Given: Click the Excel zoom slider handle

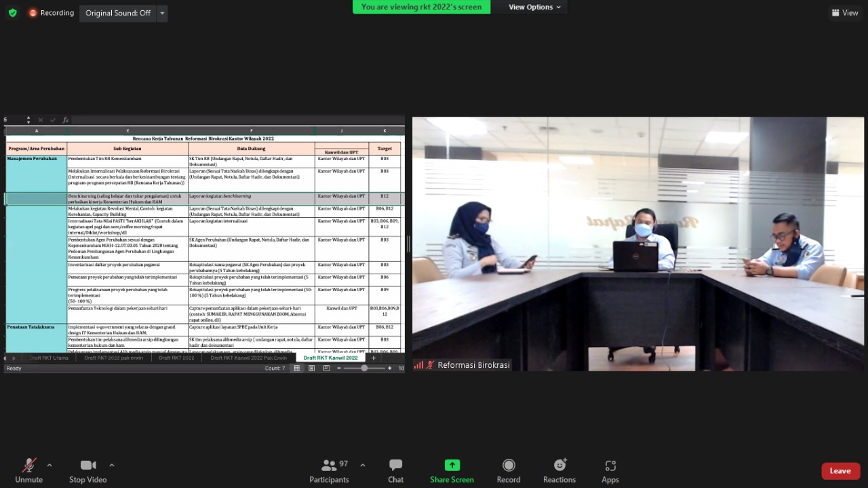Looking at the screenshot, I should click(364, 368).
